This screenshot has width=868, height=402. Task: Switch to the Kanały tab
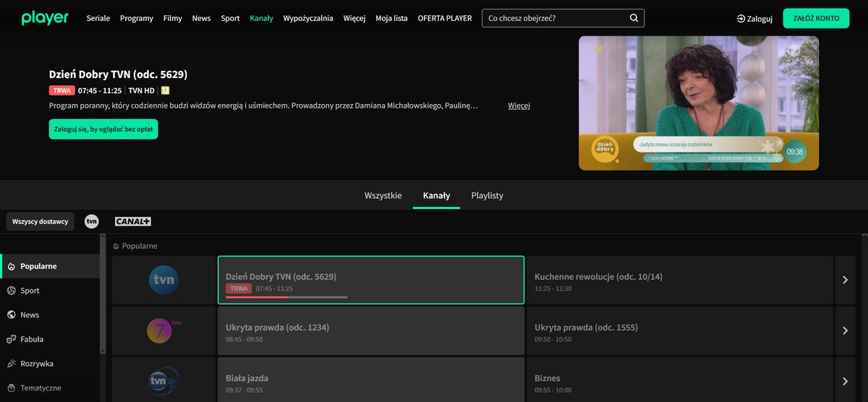coord(436,195)
